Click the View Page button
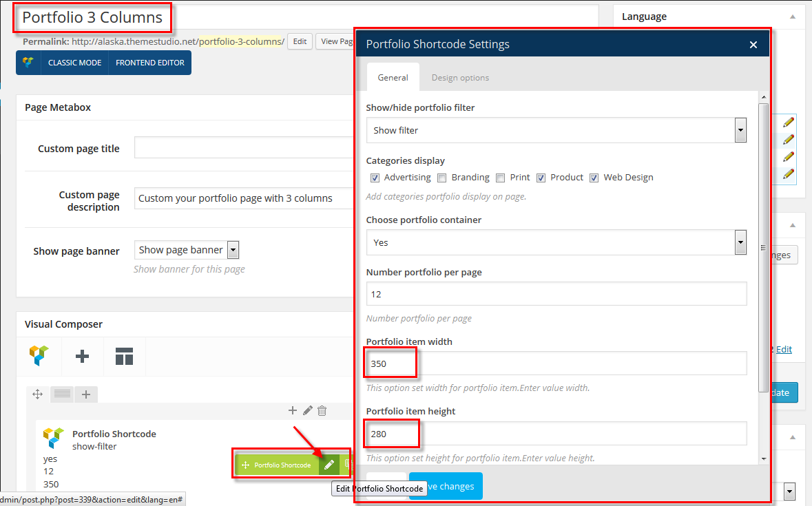The width and height of the screenshot is (812, 506). (335, 41)
